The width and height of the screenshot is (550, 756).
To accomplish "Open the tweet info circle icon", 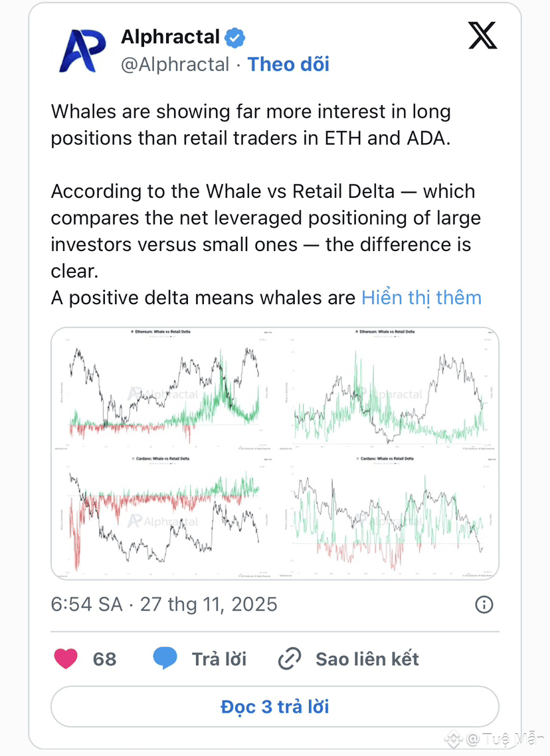I will (484, 604).
